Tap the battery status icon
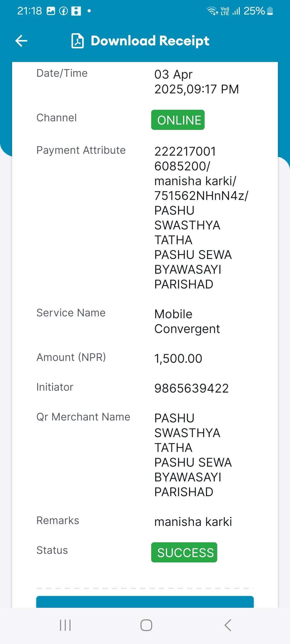This screenshot has width=290, height=644. pos(270,11)
